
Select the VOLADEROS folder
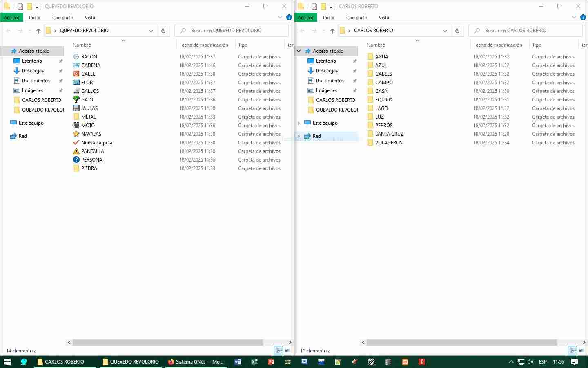389,143
